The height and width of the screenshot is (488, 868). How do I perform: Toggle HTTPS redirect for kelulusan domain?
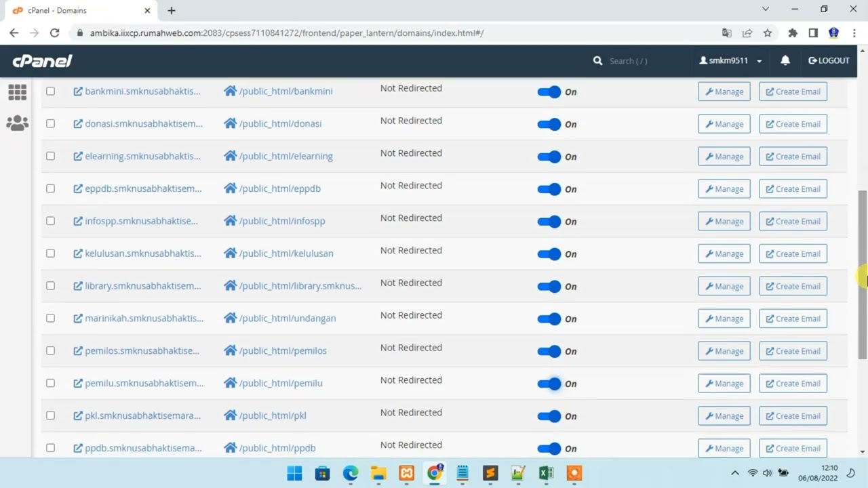point(549,253)
